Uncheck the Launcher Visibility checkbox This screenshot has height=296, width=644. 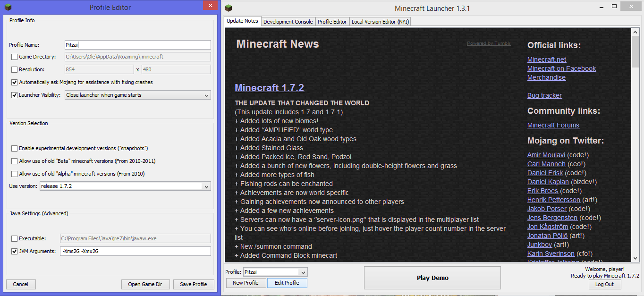[14, 95]
